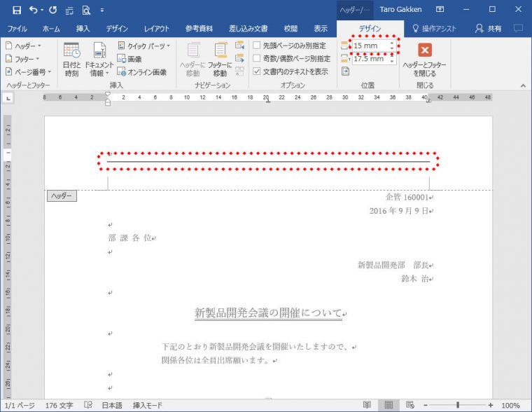Open 操作アシスト tell-me search

coord(434,29)
